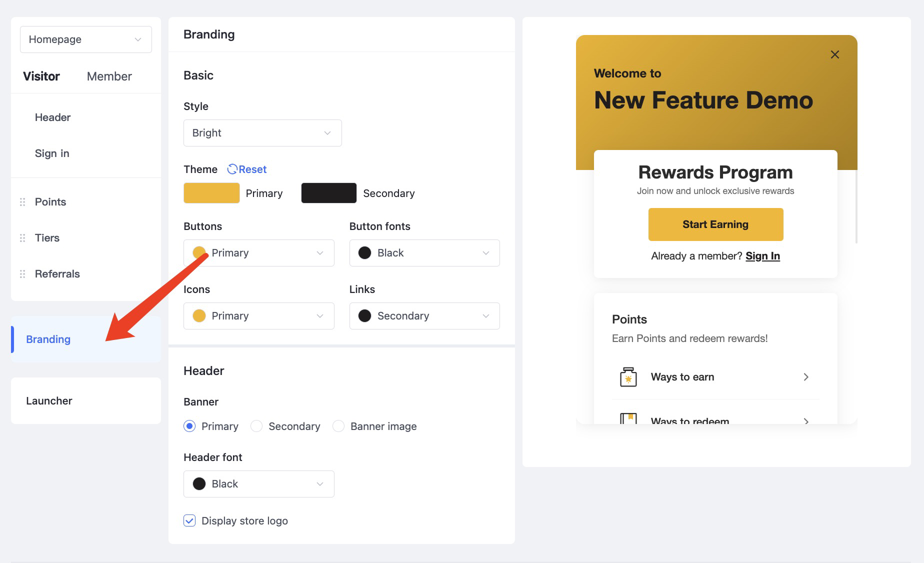Switch to the Visitor tab
This screenshot has height=563, width=924.
click(41, 76)
